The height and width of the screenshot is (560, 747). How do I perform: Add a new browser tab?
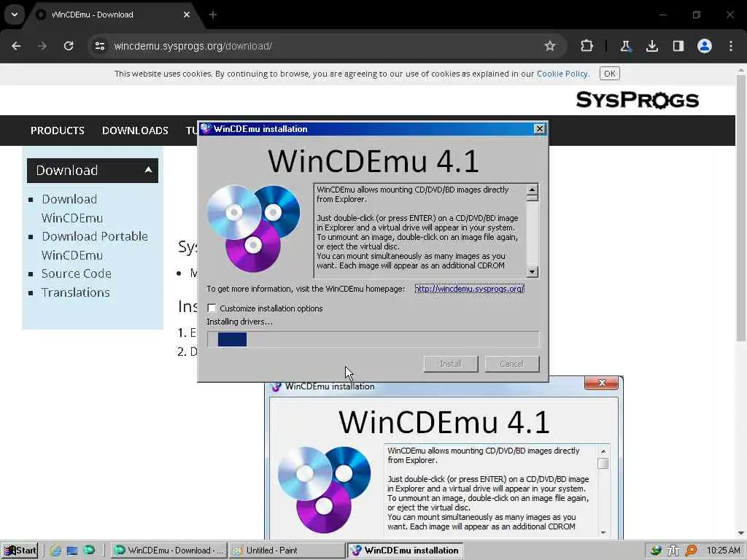[213, 15]
